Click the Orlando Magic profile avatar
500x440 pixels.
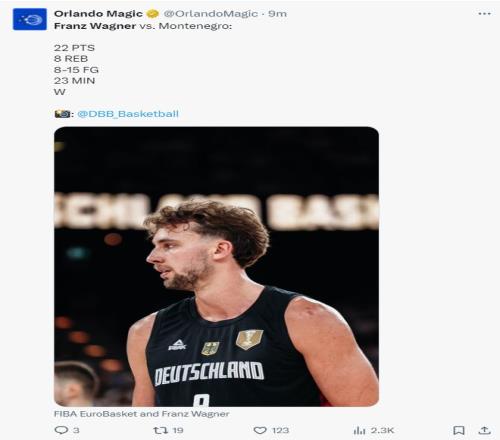click(x=30, y=19)
